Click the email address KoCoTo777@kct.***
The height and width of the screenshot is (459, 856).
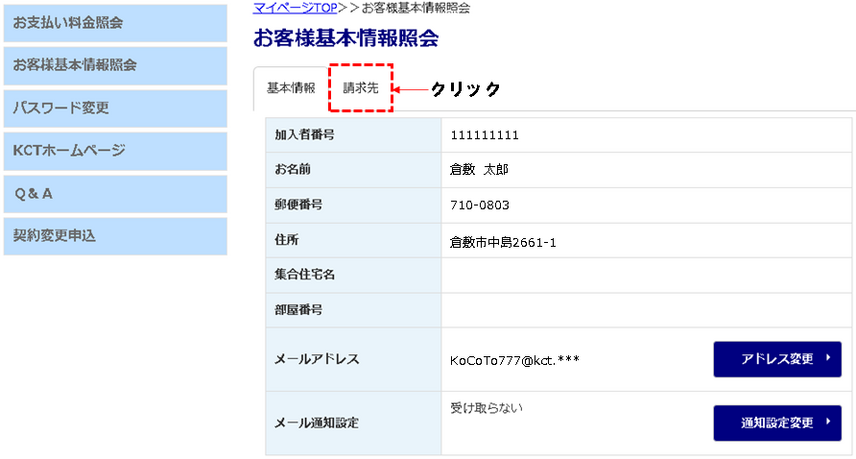515,360
